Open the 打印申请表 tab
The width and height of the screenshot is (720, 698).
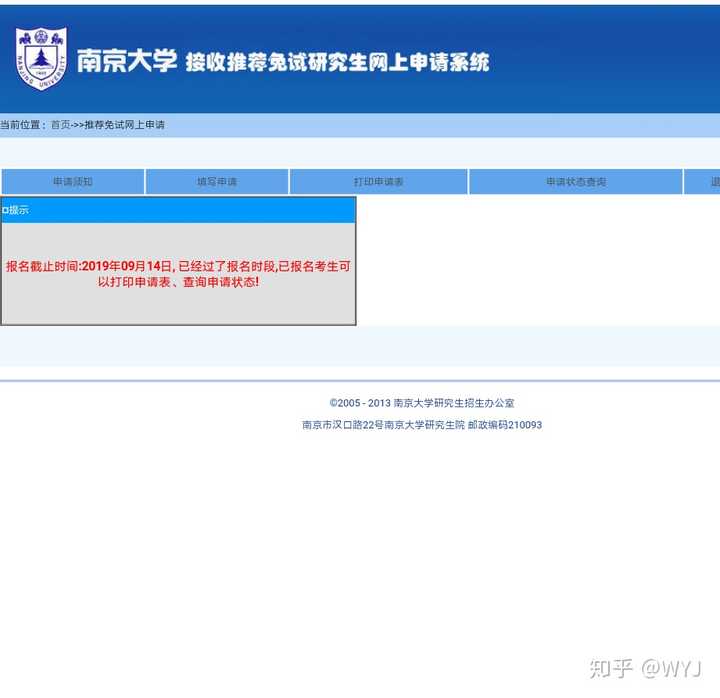[378, 181]
